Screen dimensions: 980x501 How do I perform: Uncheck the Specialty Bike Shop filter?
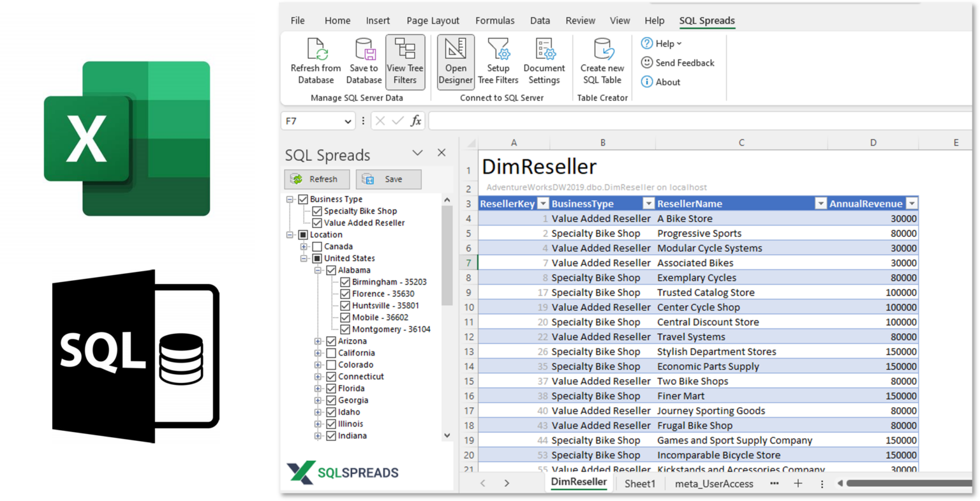317,211
